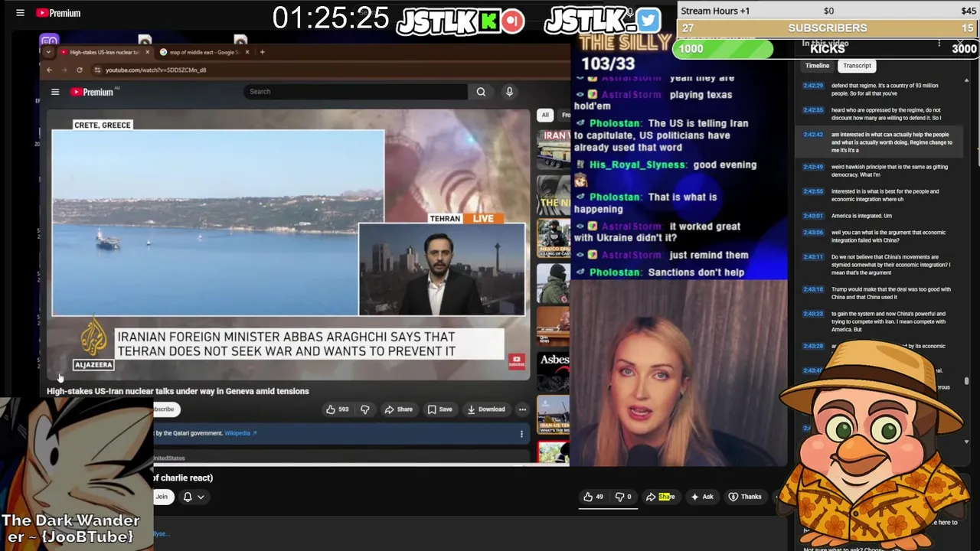Click the outer YouTube Premium logo
Screen dimensions: 980x551
(58, 13)
